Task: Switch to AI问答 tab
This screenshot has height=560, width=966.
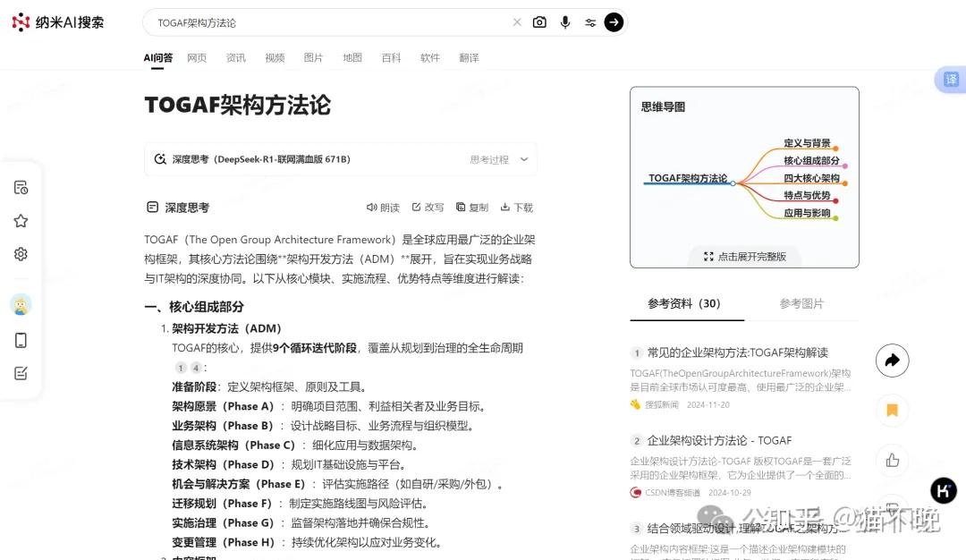Action: click(x=157, y=58)
